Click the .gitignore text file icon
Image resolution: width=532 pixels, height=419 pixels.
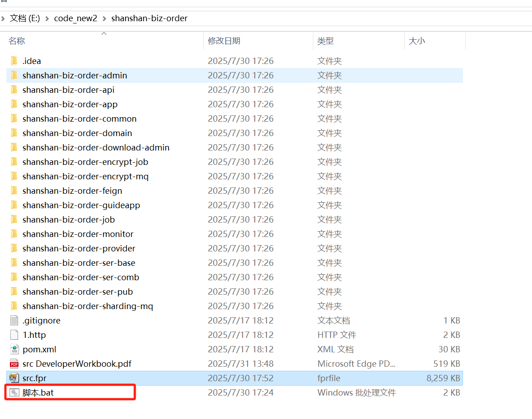click(x=14, y=320)
